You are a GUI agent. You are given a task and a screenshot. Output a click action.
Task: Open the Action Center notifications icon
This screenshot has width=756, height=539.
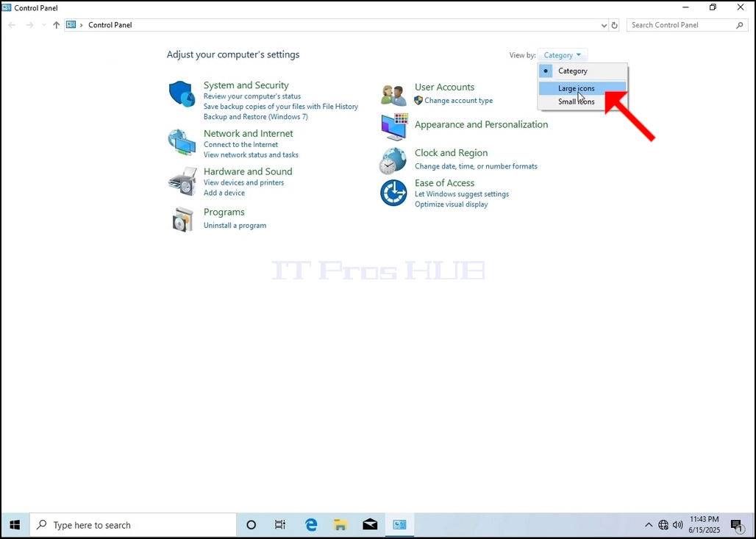737,525
